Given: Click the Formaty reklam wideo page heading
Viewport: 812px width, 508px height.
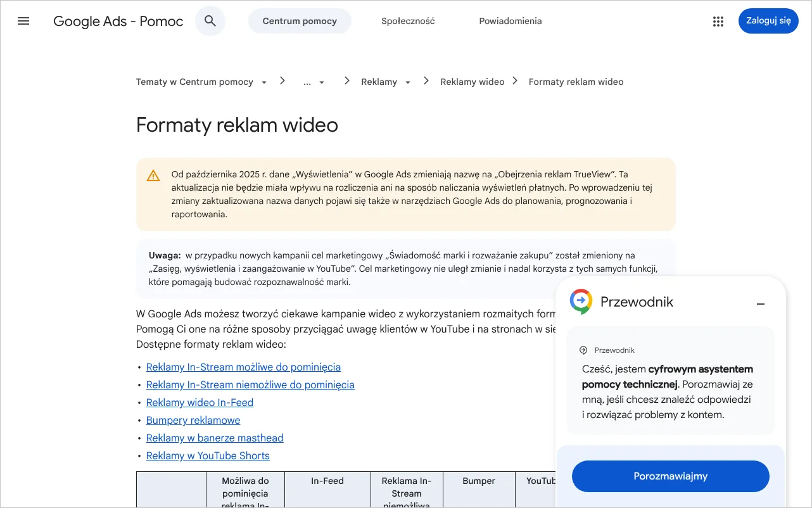Looking at the screenshot, I should [x=237, y=125].
